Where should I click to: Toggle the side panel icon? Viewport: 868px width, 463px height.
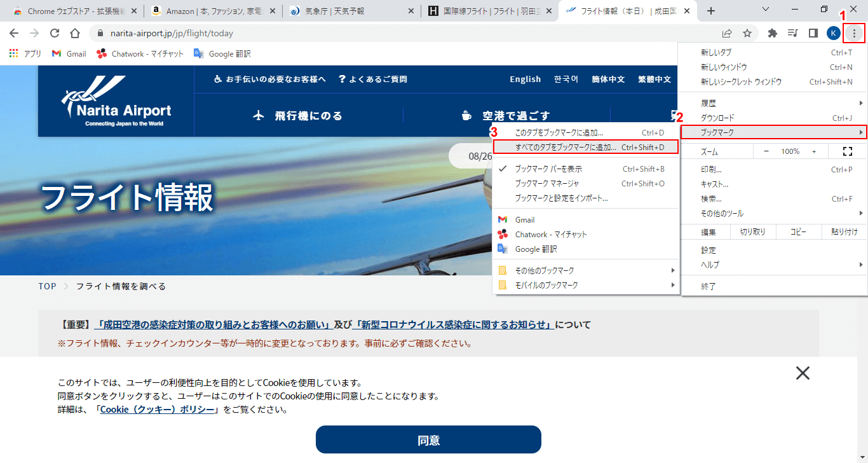[x=813, y=33]
